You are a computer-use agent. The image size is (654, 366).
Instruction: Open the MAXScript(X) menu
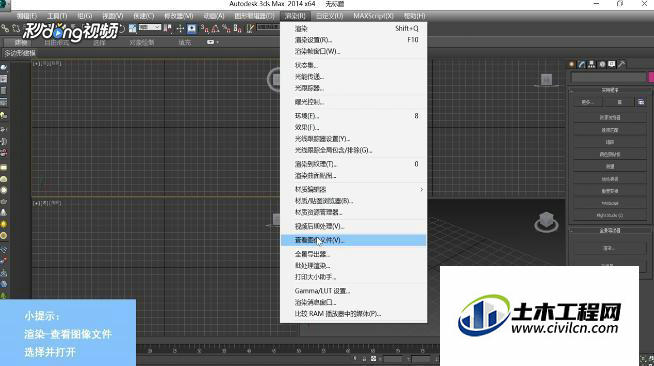coord(373,16)
